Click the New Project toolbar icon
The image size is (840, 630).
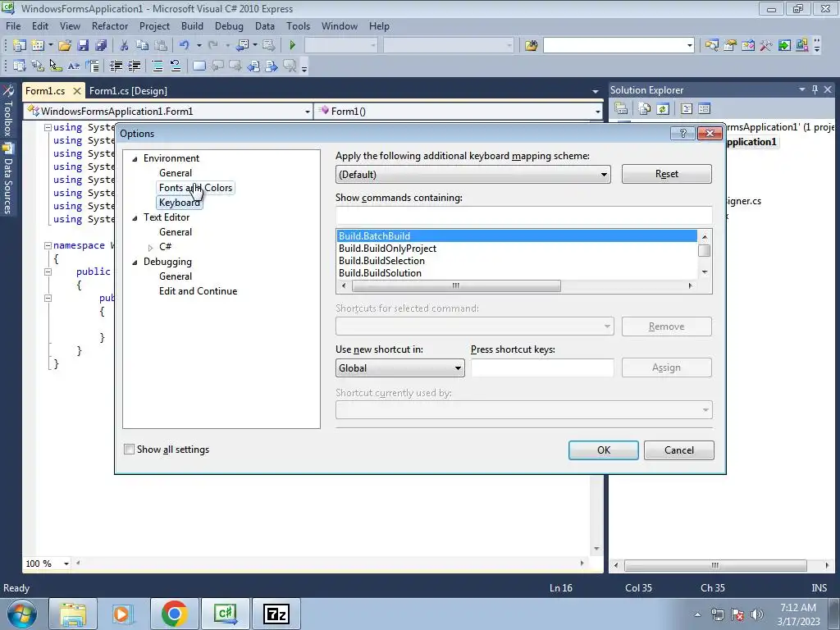click(20, 46)
